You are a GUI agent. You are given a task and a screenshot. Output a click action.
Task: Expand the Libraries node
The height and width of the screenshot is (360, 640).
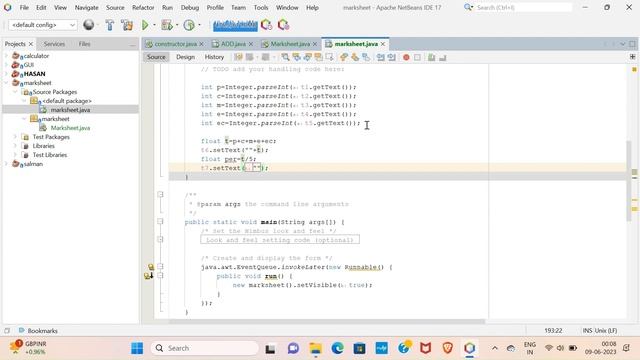pos(15,146)
